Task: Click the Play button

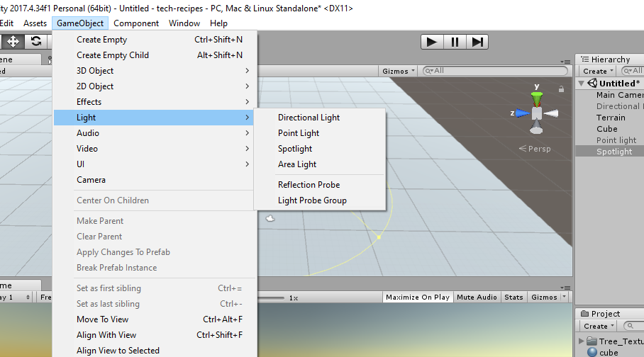Action: click(x=432, y=42)
